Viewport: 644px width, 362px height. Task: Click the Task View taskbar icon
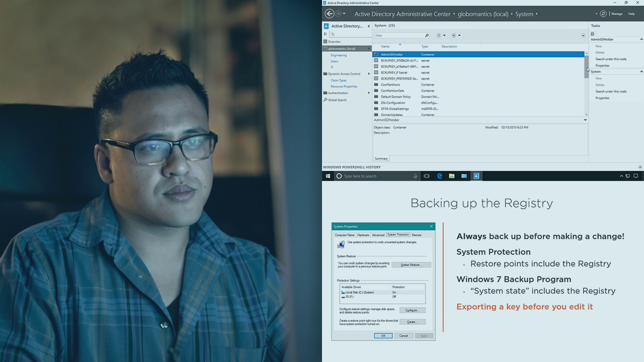tap(427, 176)
